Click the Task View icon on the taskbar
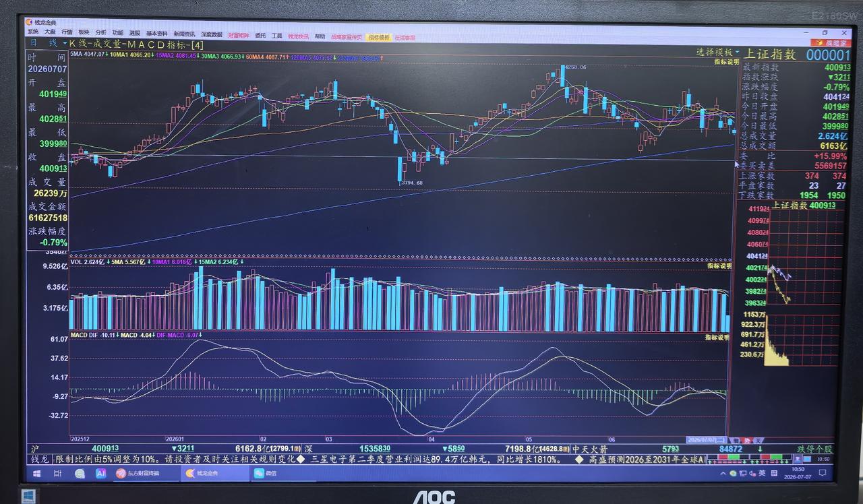The image size is (863, 504). point(57,474)
